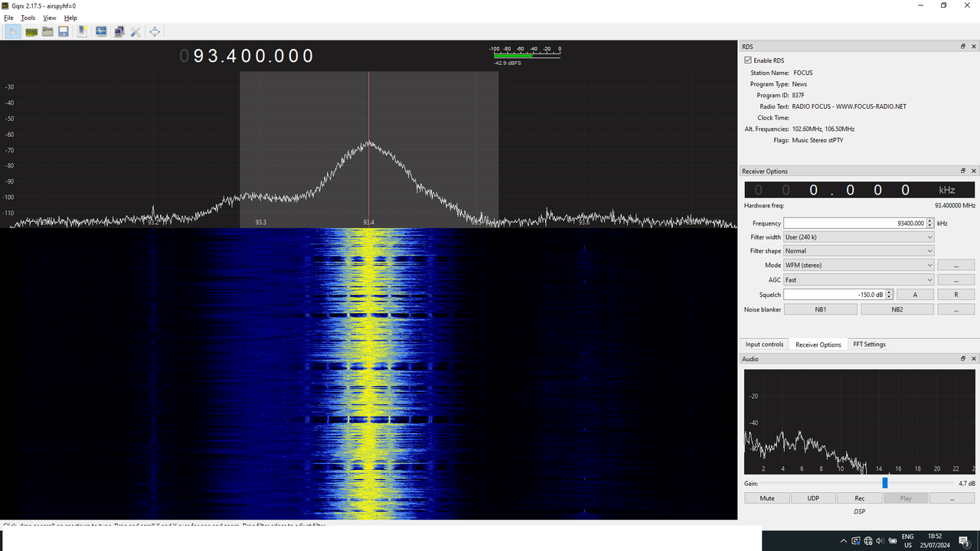This screenshot has height=551, width=980.
Task: Click the Program ID value 837F
Action: pos(799,96)
